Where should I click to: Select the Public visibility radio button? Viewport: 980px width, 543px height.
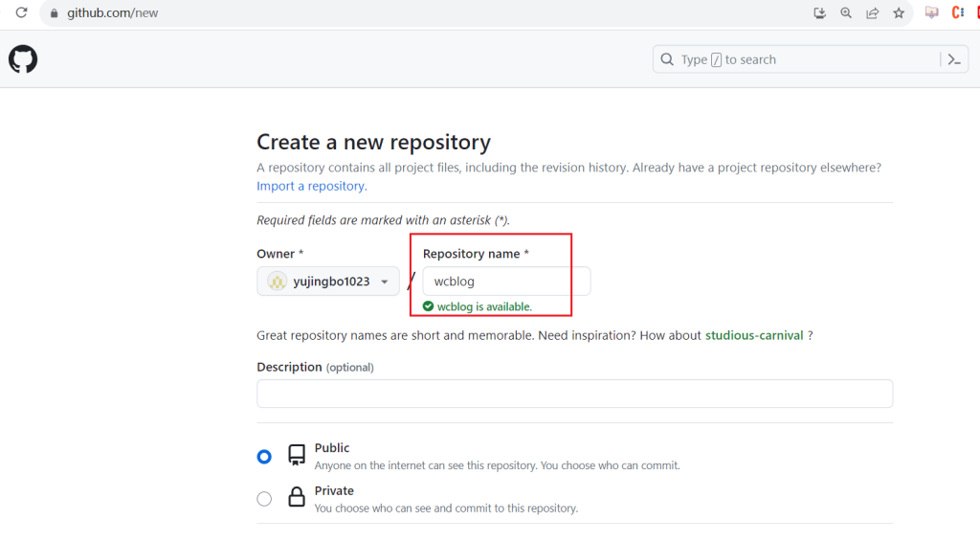(x=264, y=457)
